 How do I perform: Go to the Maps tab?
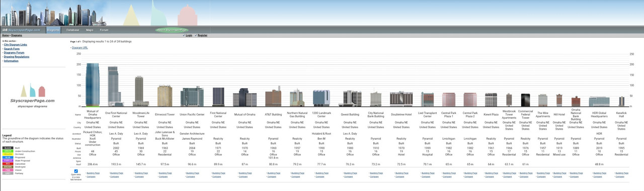pyautogui.click(x=90, y=30)
